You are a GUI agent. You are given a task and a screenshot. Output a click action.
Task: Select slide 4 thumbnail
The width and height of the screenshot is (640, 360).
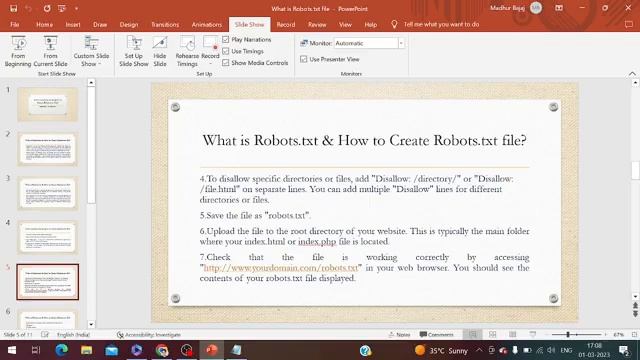coord(48,237)
